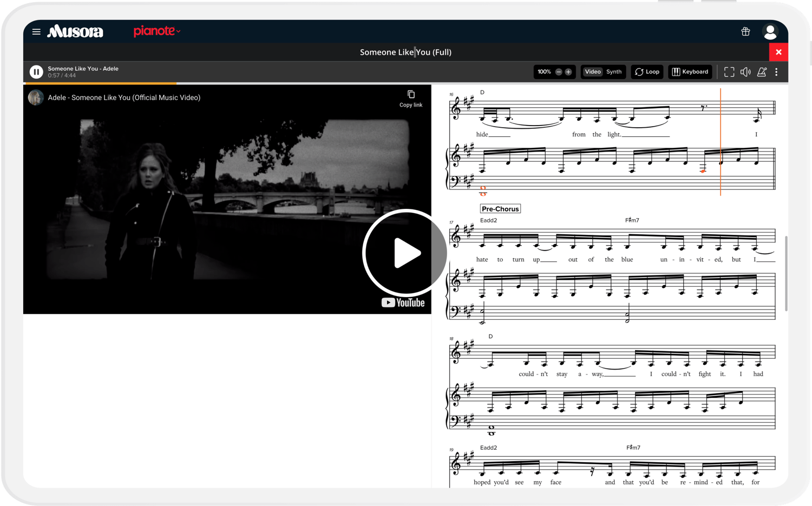812x506 pixels.
Task: Open the YouTube video title link
Action: point(124,97)
